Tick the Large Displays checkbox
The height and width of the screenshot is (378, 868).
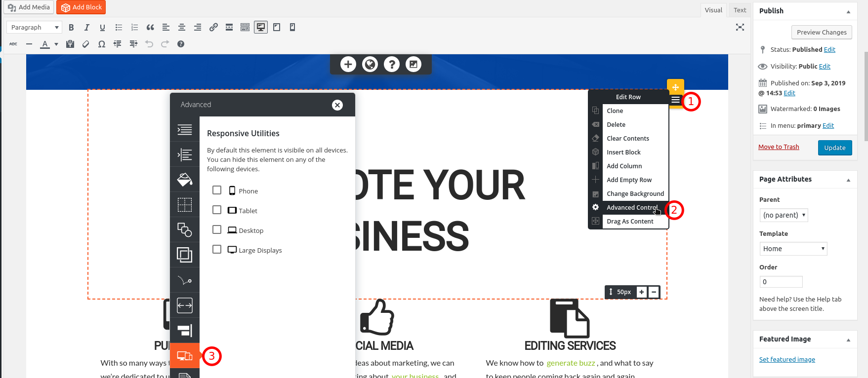(217, 249)
